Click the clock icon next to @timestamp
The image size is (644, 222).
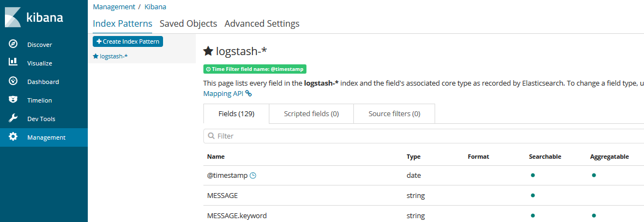point(253,176)
